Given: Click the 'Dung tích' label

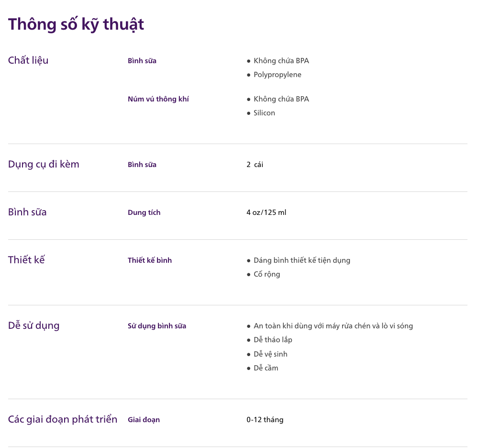Looking at the screenshot, I should click(144, 213).
